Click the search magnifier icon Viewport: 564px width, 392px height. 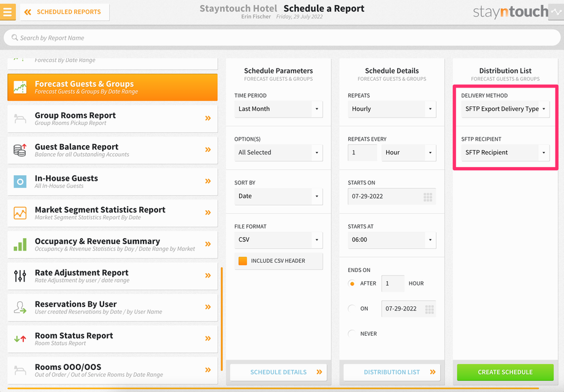click(x=14, y=37)
